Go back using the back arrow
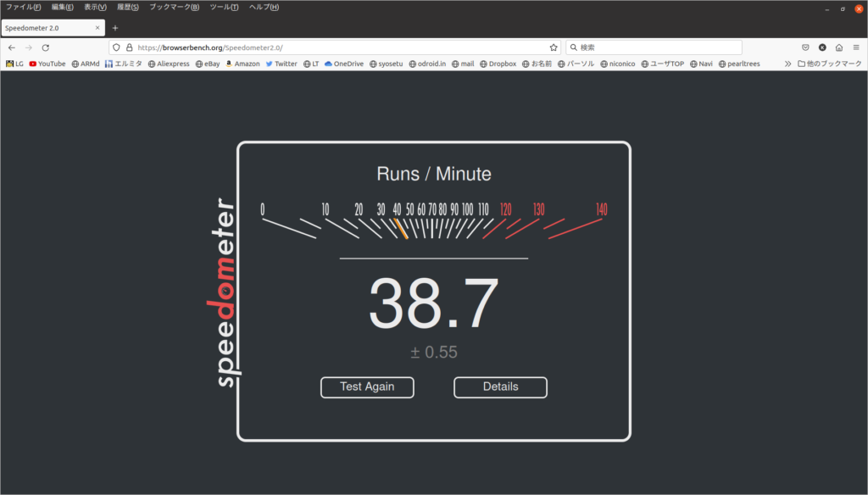The image size is (868, 495). 12,47
